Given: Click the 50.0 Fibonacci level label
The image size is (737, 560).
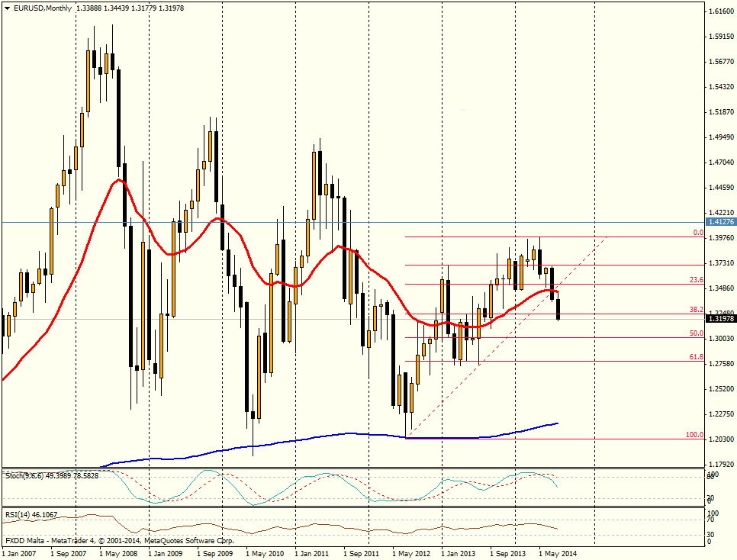Looking at the screenshot, I should coord(695,333).
